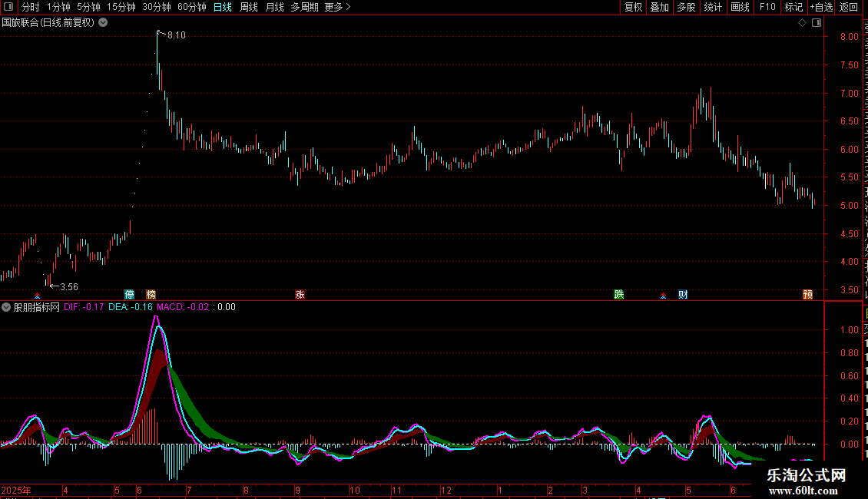Add stock to watchlist with +自选

pos(821,7)
